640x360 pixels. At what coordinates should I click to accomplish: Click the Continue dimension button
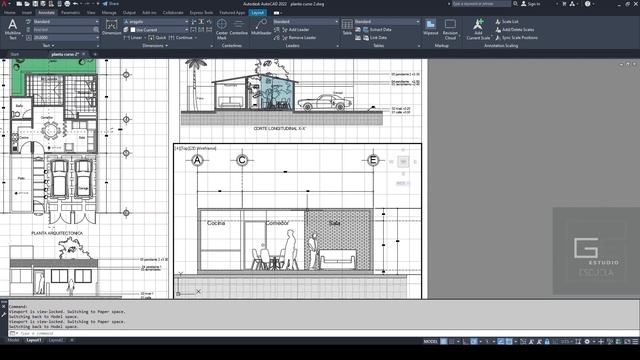(181, 38)
